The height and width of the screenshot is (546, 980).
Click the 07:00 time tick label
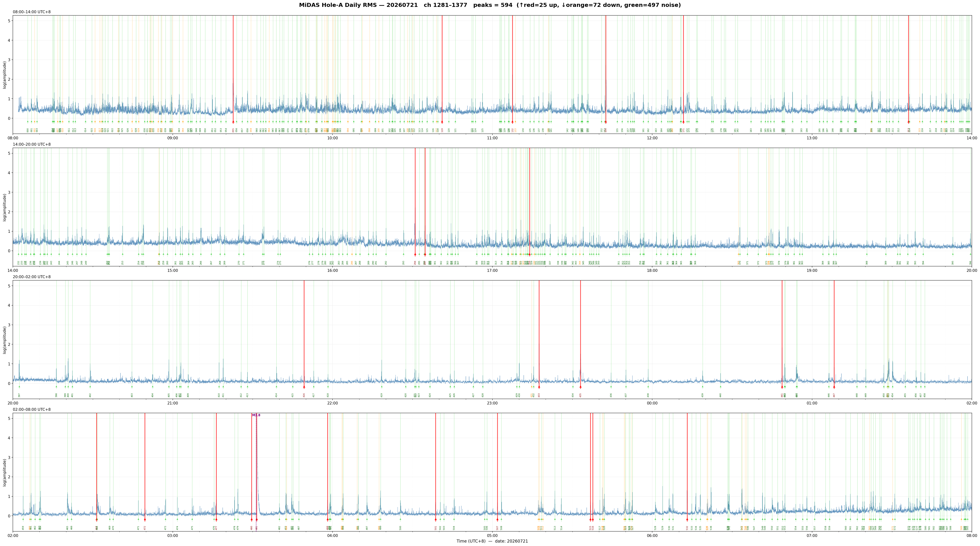(x=812, y=536)
